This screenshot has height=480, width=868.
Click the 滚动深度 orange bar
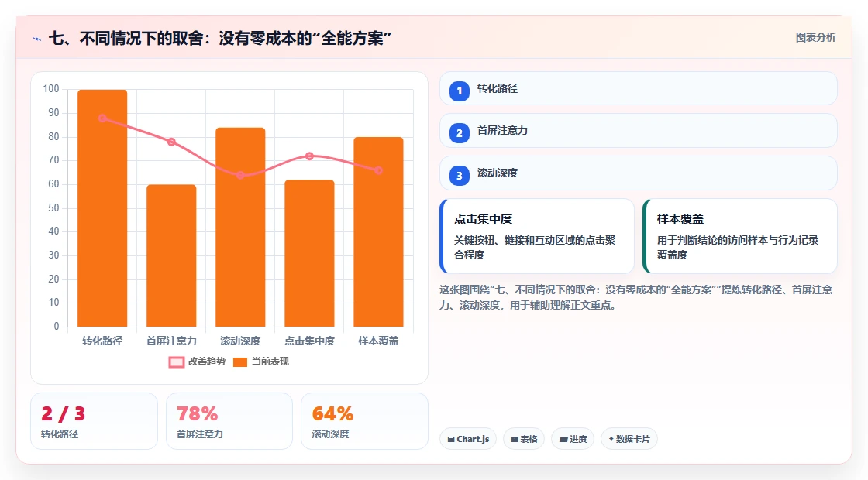[240, 227]
